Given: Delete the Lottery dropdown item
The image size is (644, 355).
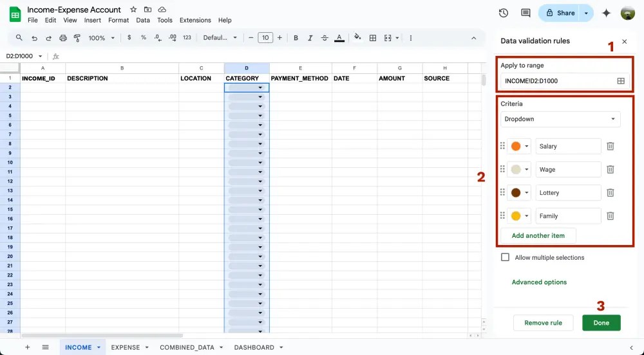Looking at the screenshot, I should (611, 193).
